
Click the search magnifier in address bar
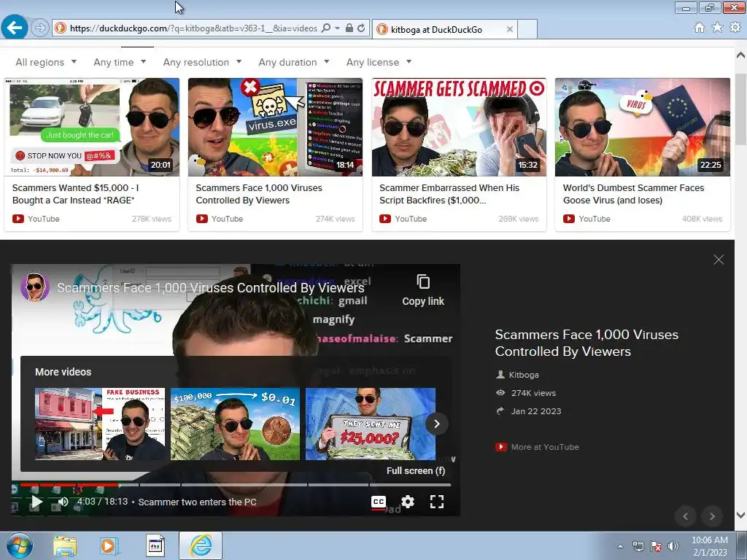point(326,28)
